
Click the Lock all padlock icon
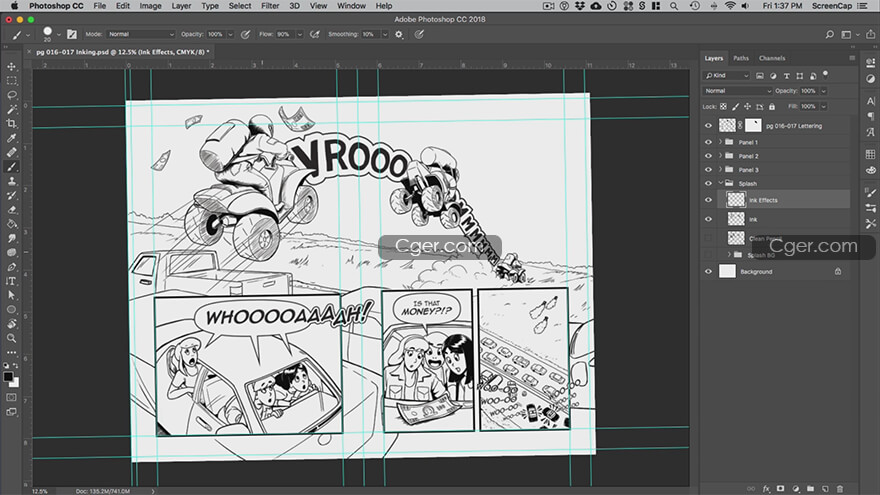(x=772, y=107)
